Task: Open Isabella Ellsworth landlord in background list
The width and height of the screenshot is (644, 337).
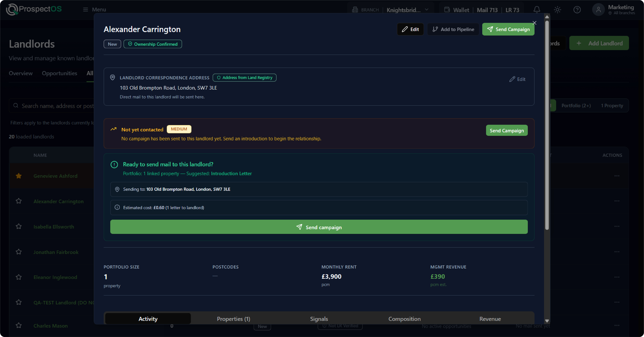Action: [x=54, y=227]
